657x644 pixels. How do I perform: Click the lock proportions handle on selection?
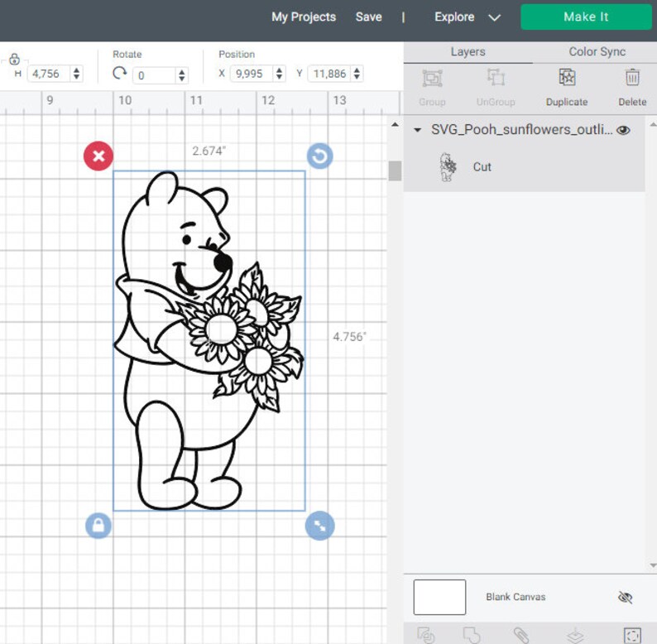[x=98, y=526]
